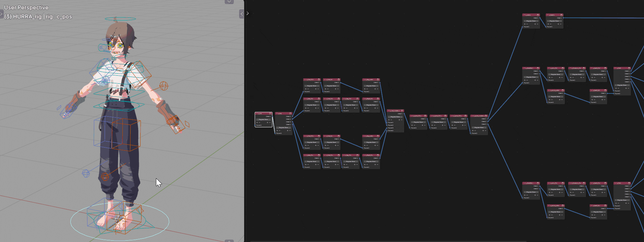Collapse the c_neck.x node
This screenshot has height=242, width=644.
524,15
